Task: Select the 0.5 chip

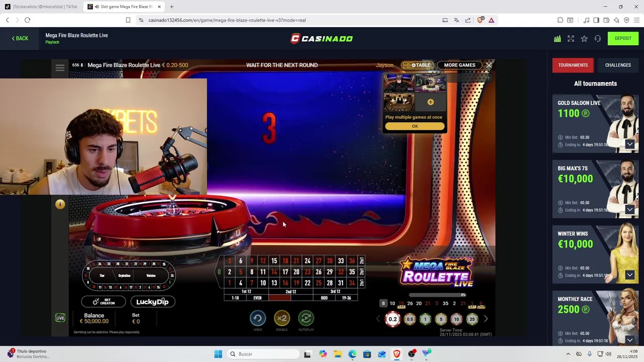Action: (410, 319)
